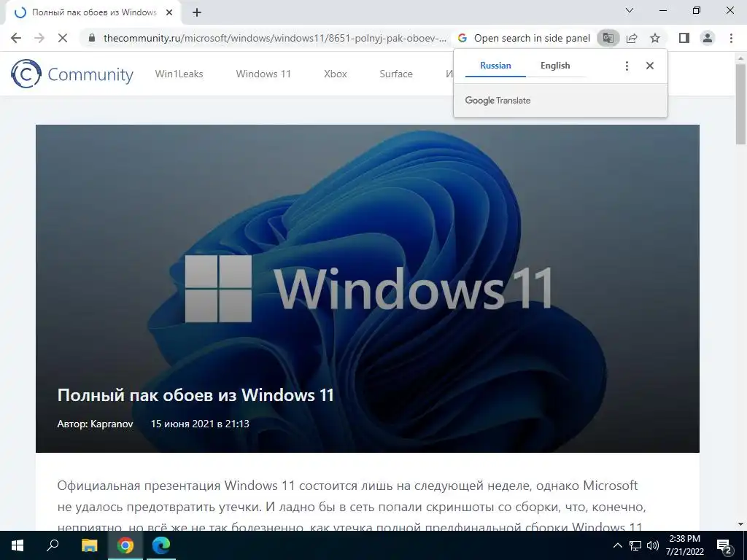Open Chrome's three-dot main menu

pyautogui.click(x=731, y=38)
